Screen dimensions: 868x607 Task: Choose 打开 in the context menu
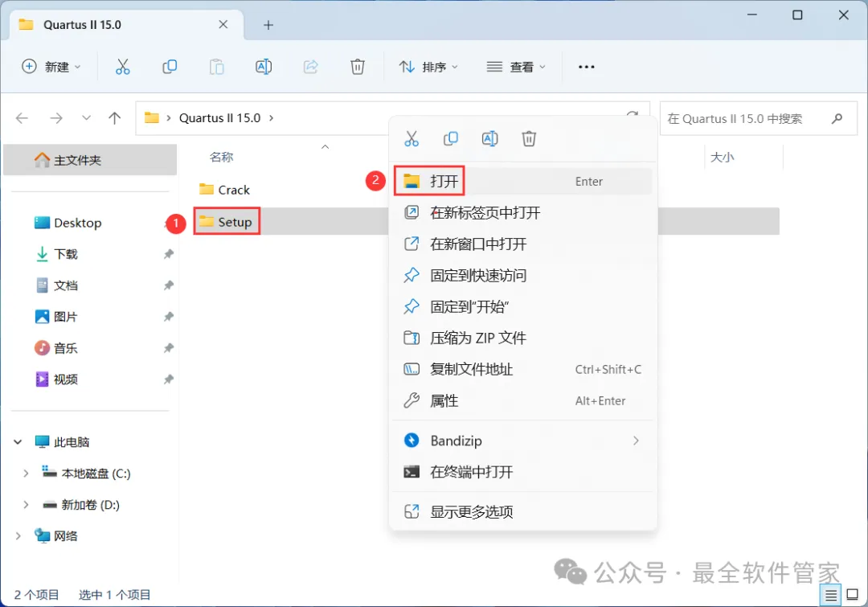[x=522, y=181]
